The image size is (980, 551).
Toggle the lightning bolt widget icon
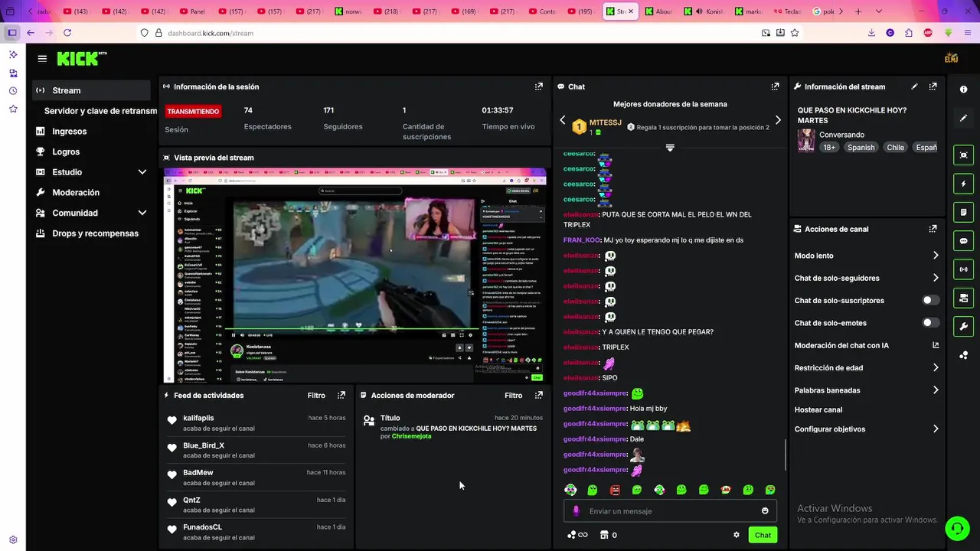click(x=963, y=184)
